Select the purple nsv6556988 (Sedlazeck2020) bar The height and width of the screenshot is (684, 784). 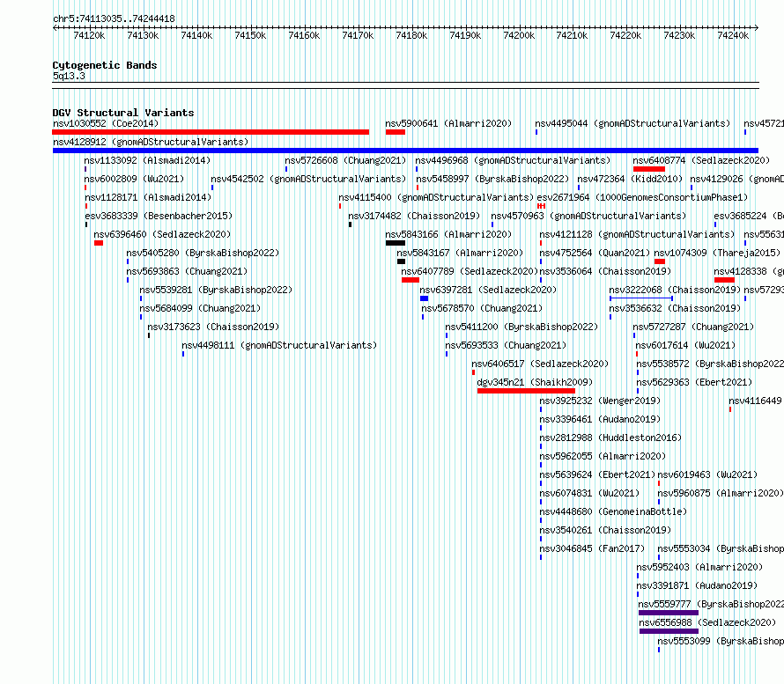[x=669, y=631]
